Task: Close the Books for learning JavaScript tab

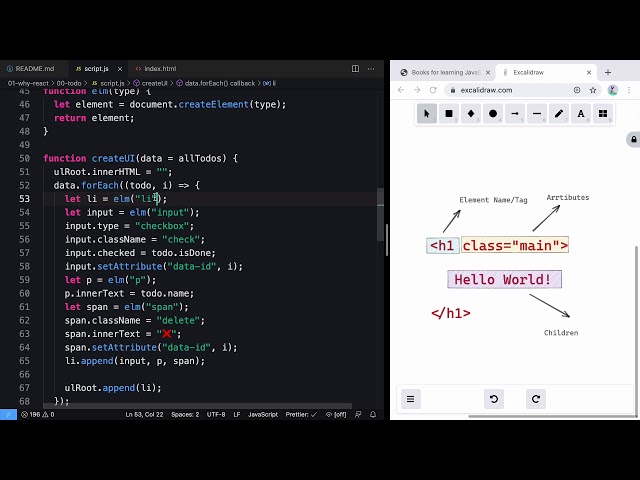Action: tap(488, 73)
